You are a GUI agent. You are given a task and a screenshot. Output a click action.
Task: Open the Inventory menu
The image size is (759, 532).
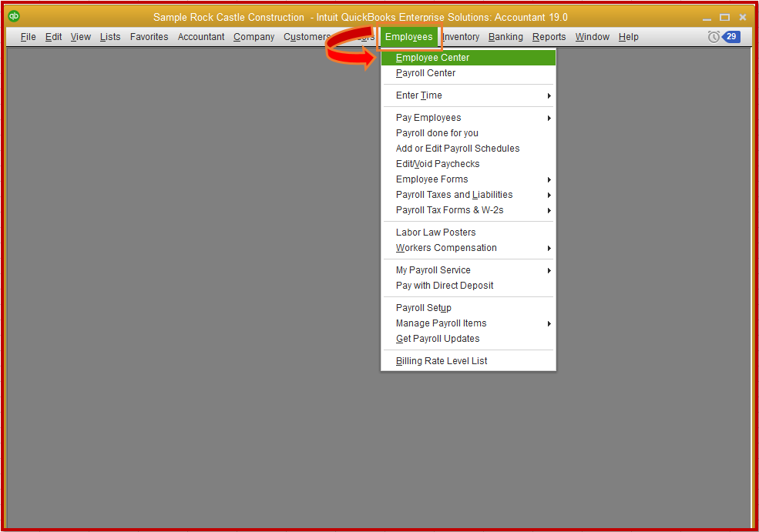click(460, 37)
